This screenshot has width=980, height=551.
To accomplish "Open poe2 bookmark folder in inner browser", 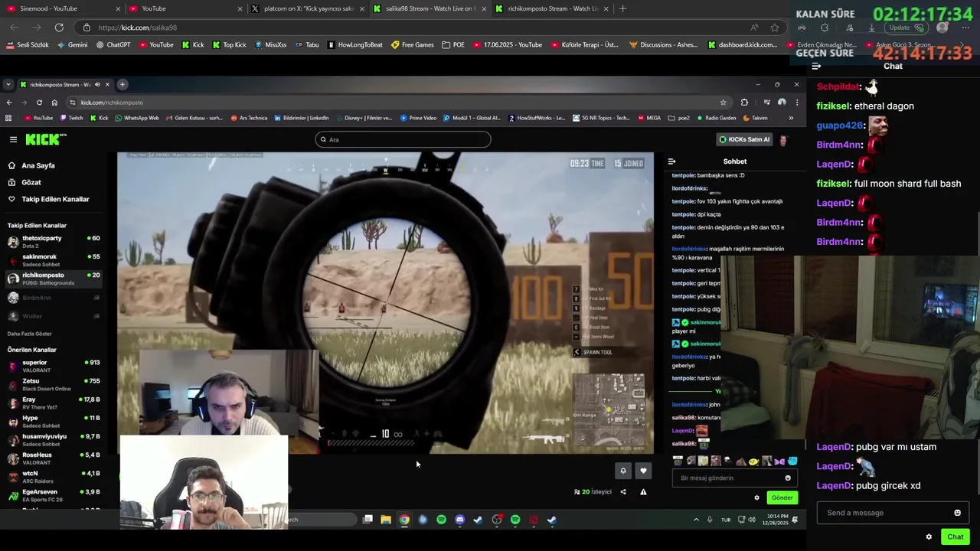I will [x=678, y=118].
